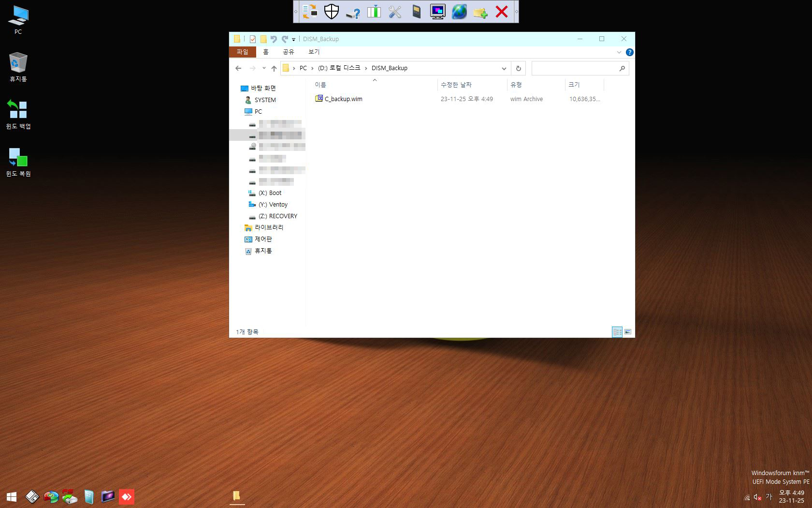The image size is (812, 508).
Task: Click the (D:) 로컬 디스크 breadcrumb
Action: tap(339, 68)
